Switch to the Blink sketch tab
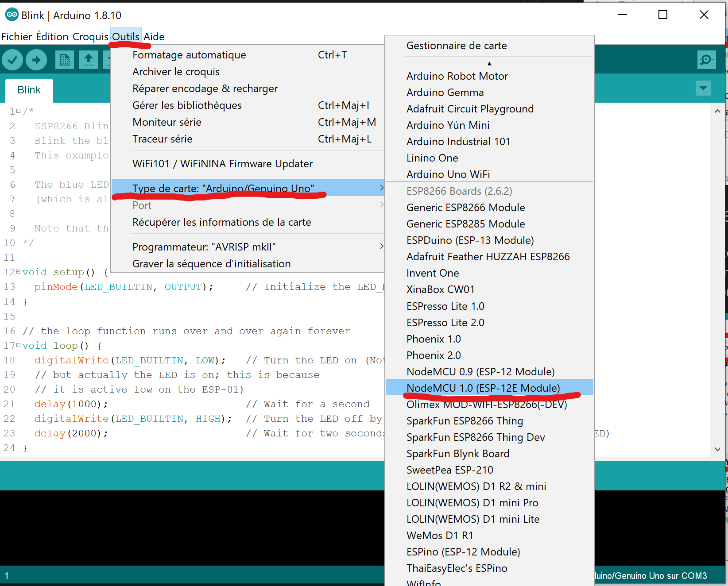The image size is (728, 586). click(x=29, y=90)
